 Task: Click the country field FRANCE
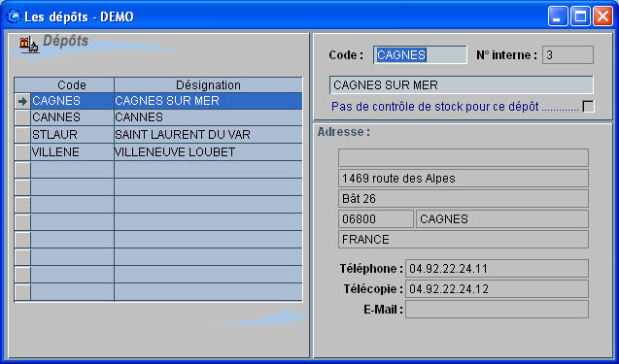click(464, 240)
